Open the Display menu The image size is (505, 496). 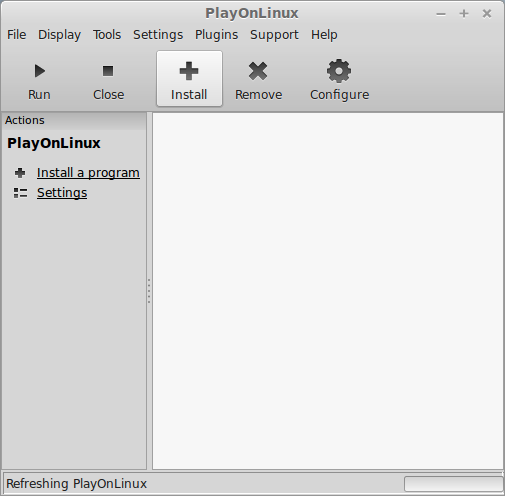59,35
